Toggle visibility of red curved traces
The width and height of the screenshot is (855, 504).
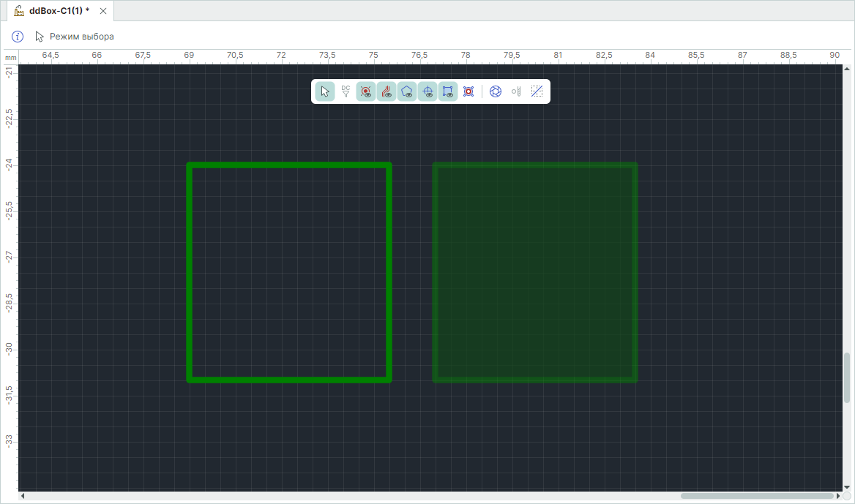pos(387,91)
